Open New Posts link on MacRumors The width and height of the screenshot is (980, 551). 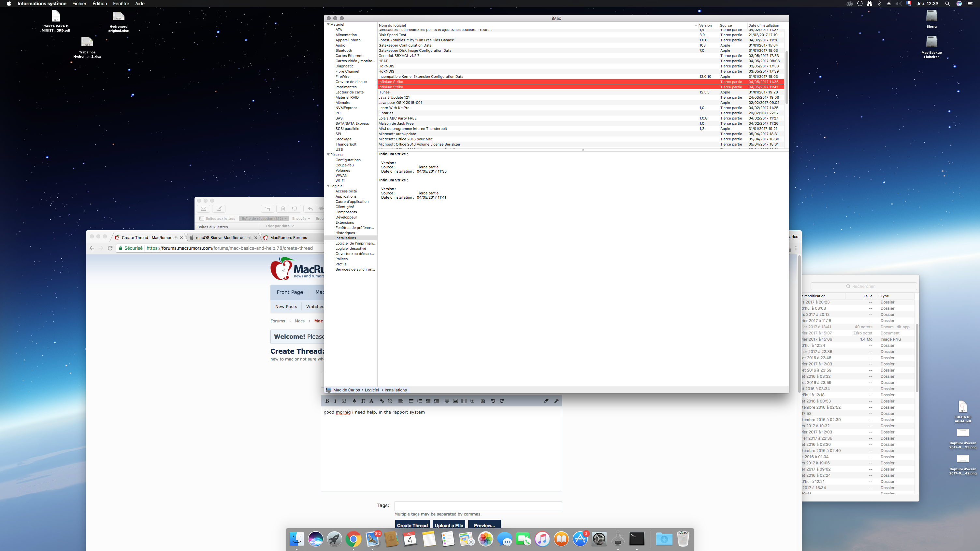tap(286, 306)
